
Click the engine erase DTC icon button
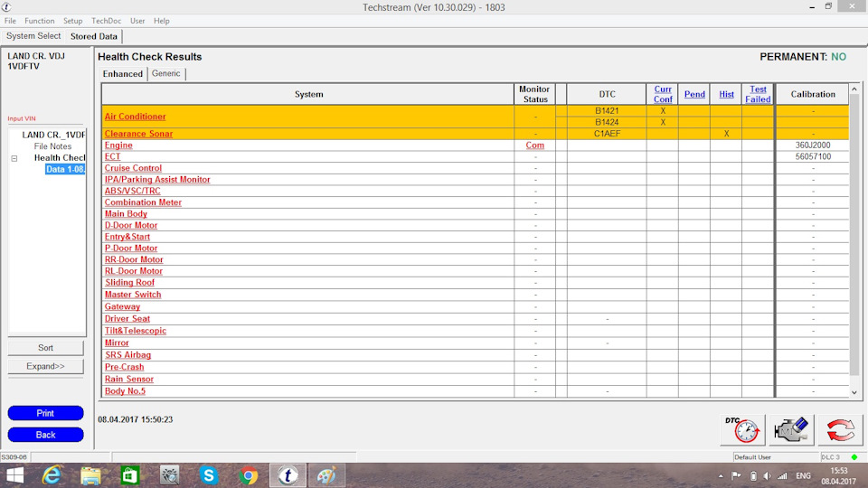tap(791, 430)
